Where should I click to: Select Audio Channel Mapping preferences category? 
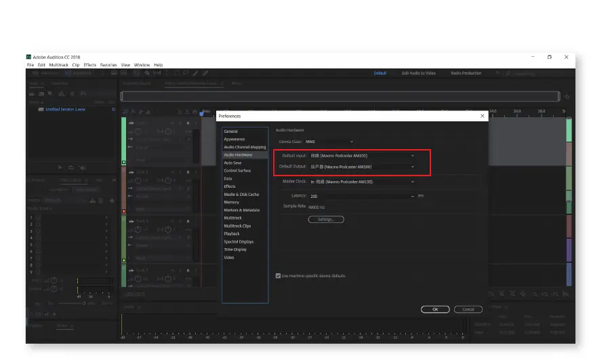click(x=245, y=147)
